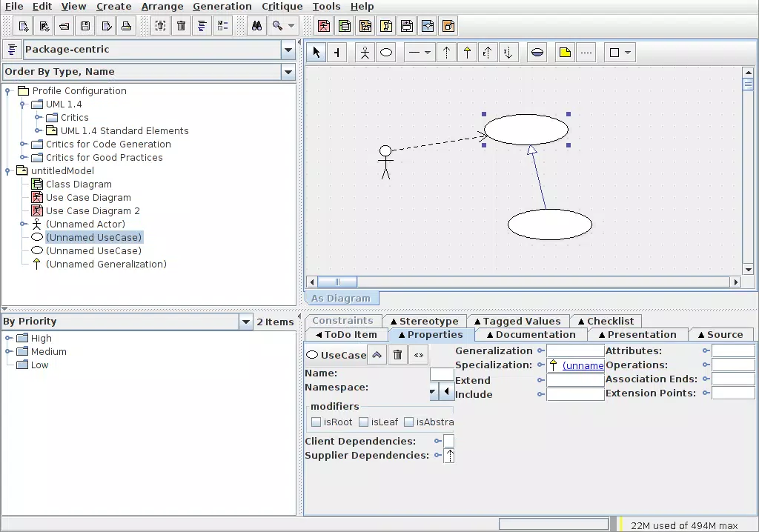Select Use Case Diagram 2 in tree
Screen dimensions: 759x532
(x=93, y=211)
